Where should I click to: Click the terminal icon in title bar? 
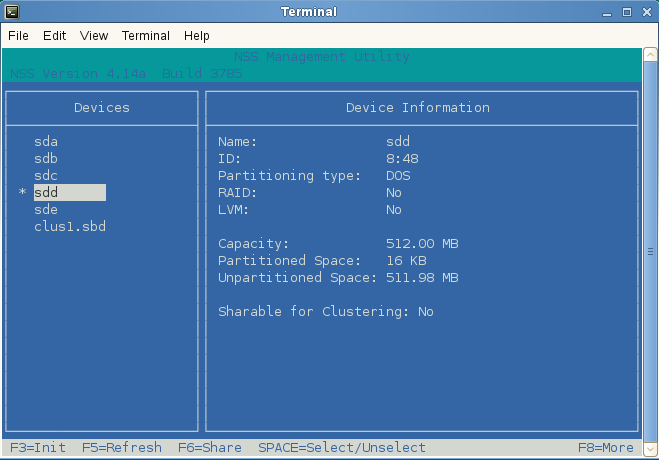point(12,12)
